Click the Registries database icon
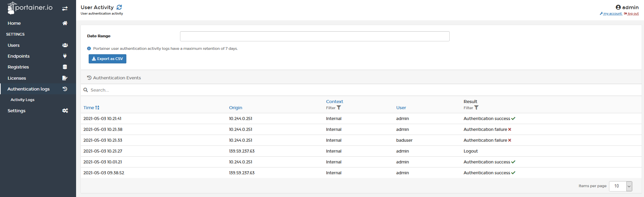The image size is (644, 197). 65,67
